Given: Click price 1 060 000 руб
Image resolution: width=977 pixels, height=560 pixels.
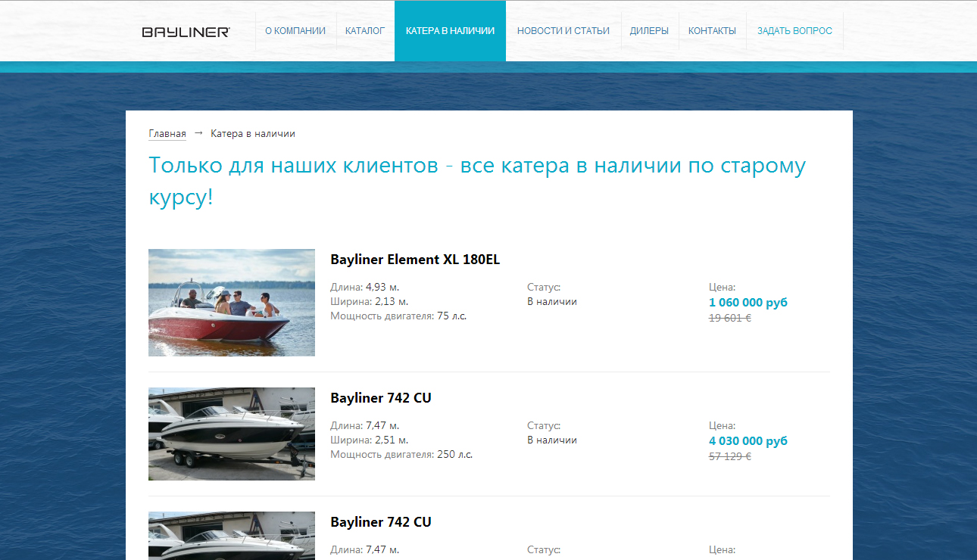Looking at the screenshot, I should pos(748,302).
